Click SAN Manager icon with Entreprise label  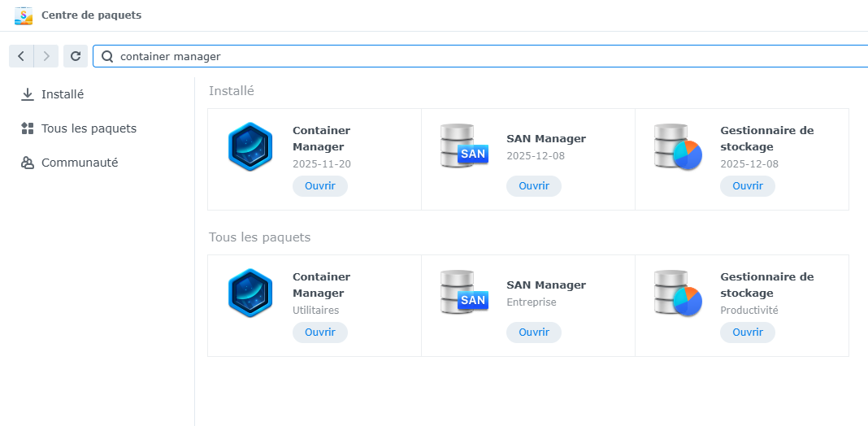tap(464, 293)
